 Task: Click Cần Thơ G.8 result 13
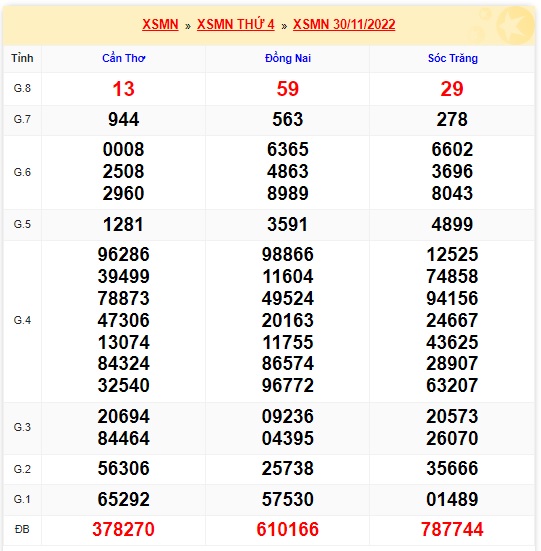tap(123, 89)
